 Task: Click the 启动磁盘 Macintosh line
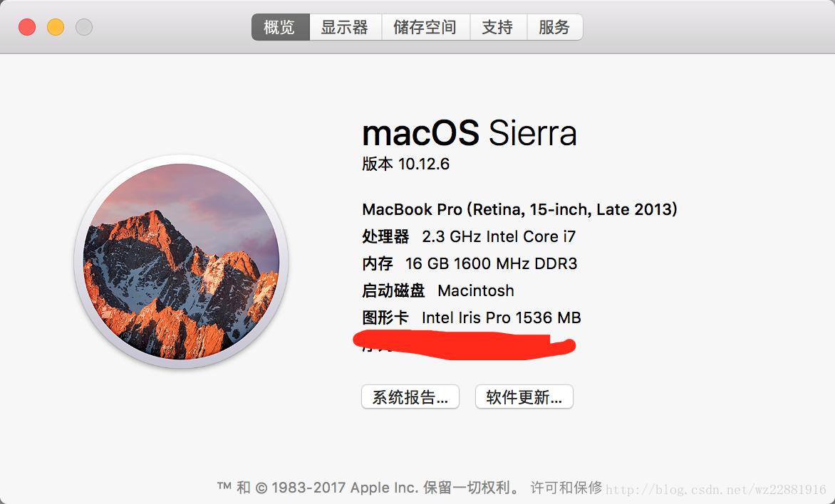437,290
